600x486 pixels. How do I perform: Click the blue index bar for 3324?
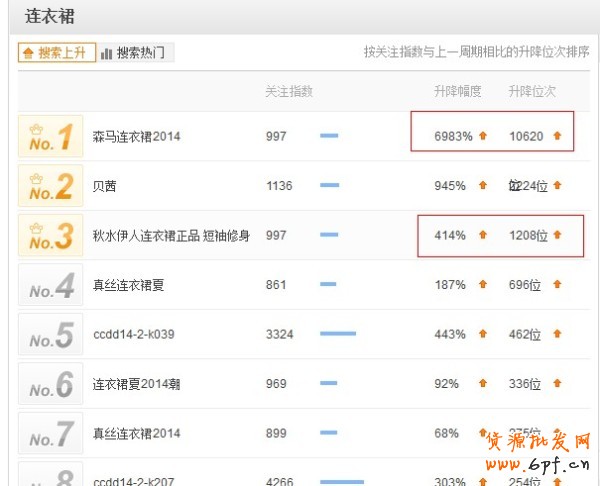(x=338, y=334)
